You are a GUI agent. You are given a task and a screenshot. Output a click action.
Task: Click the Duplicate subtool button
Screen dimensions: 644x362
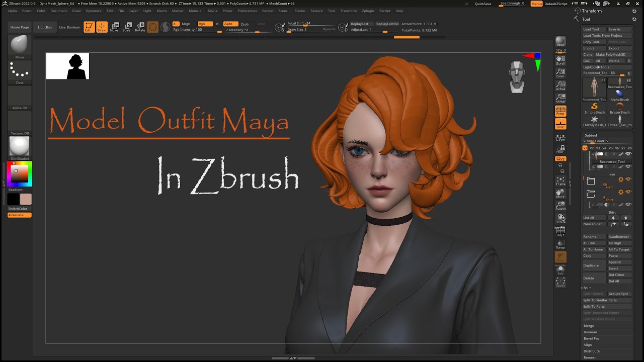tap(594, 265)
